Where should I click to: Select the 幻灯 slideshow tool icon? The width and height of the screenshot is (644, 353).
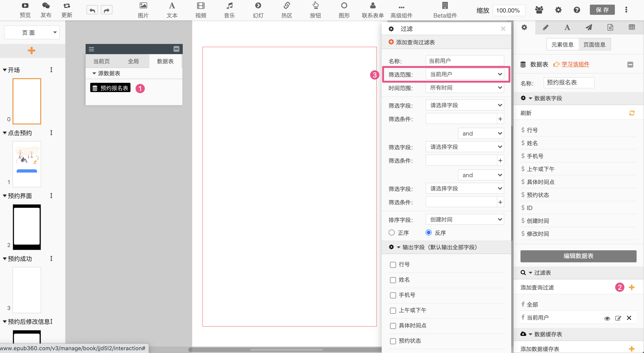[x=258, y=6]
